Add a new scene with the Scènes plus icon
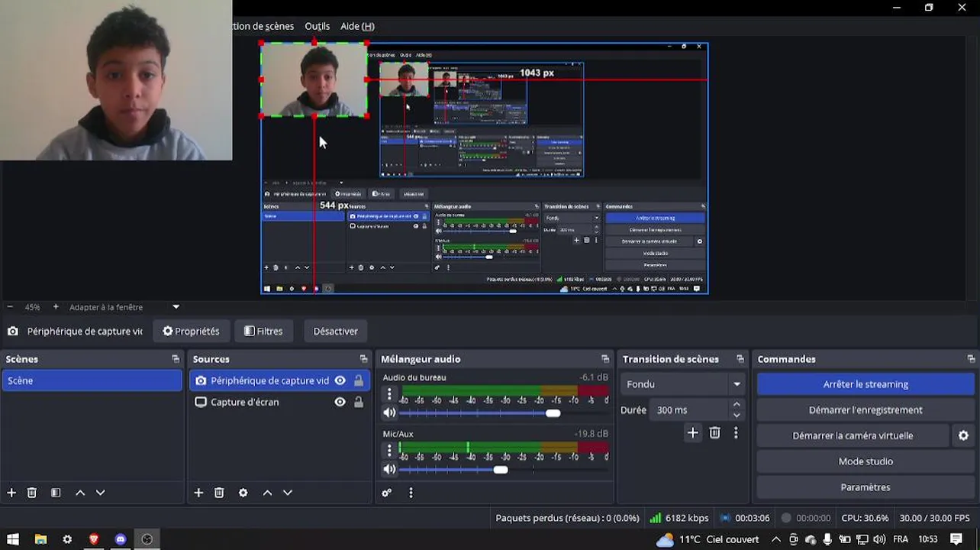 [11, 493]
